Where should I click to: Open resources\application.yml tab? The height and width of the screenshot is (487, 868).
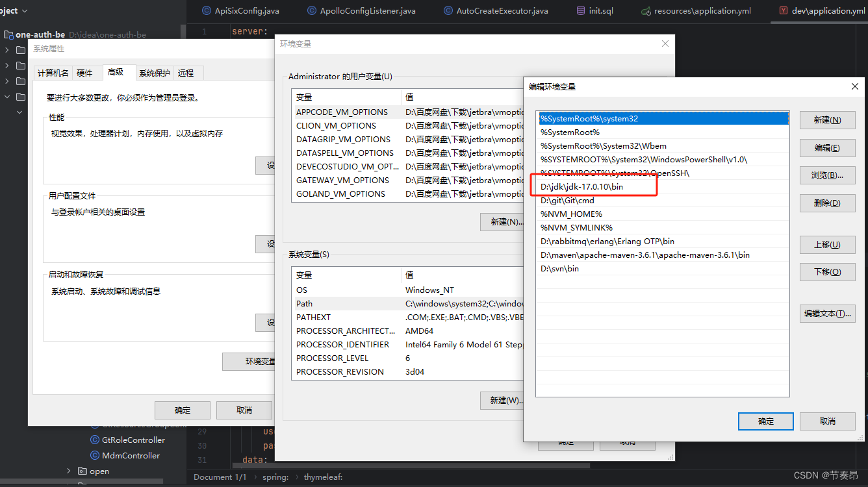coord(696,10)
